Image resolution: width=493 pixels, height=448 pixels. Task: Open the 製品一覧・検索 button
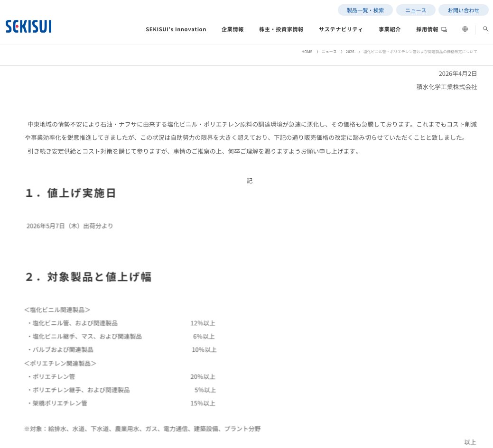tap(365, 10)
